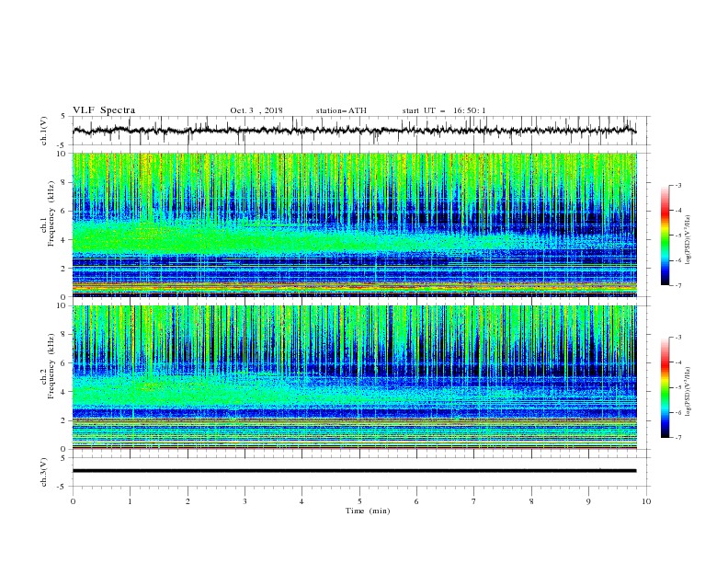
Task: Click the ch.1 voltage waveform trace
Action: coord(354,131)
